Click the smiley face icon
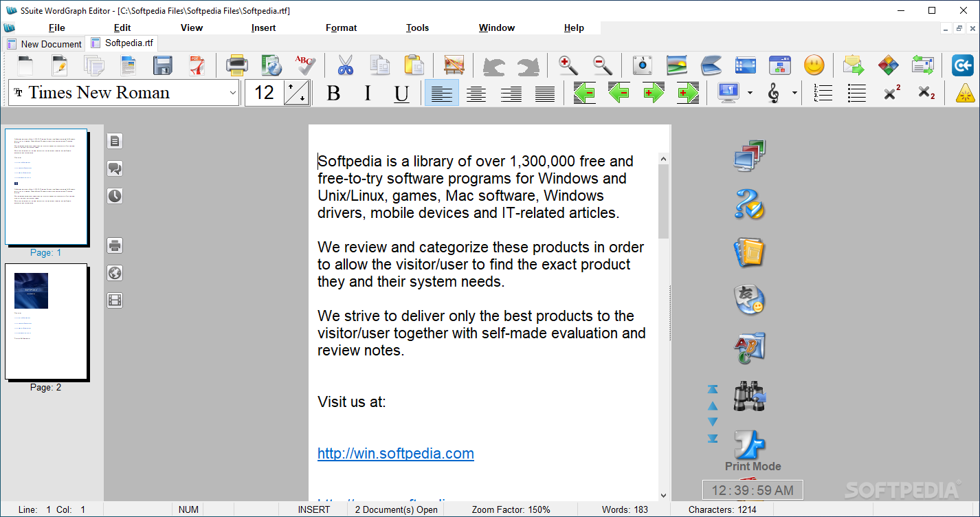The width and height of the screenshot is (980, 517). pyautogui.click(x=814, y=65)
